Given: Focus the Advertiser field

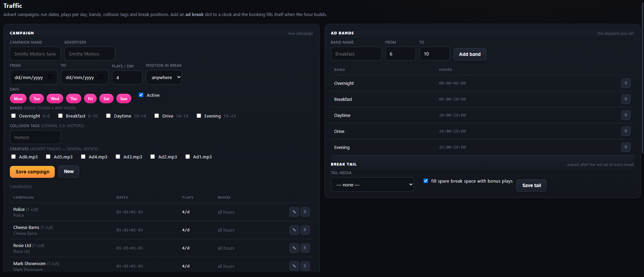Looking at the screenshot, I should [90, 54].
